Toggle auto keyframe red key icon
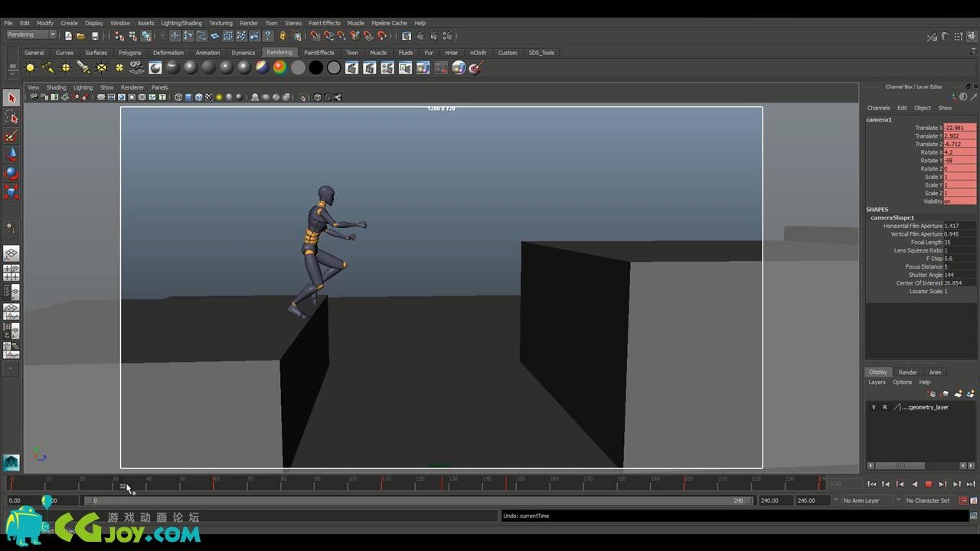980x551 pixels. tap(962, 500)
